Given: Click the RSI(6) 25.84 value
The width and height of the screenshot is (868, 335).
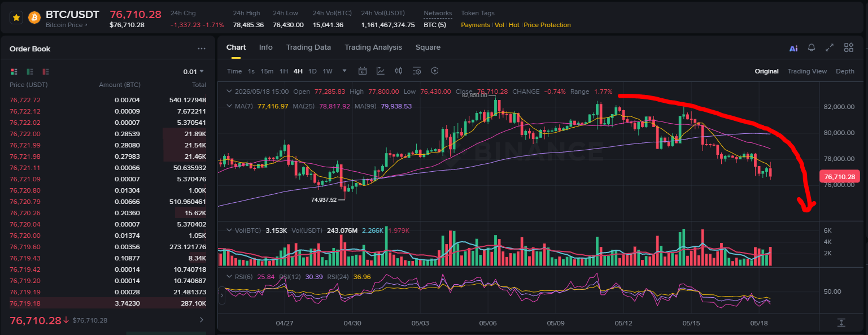Looking at the screenshot, I should tap(266, 277).
